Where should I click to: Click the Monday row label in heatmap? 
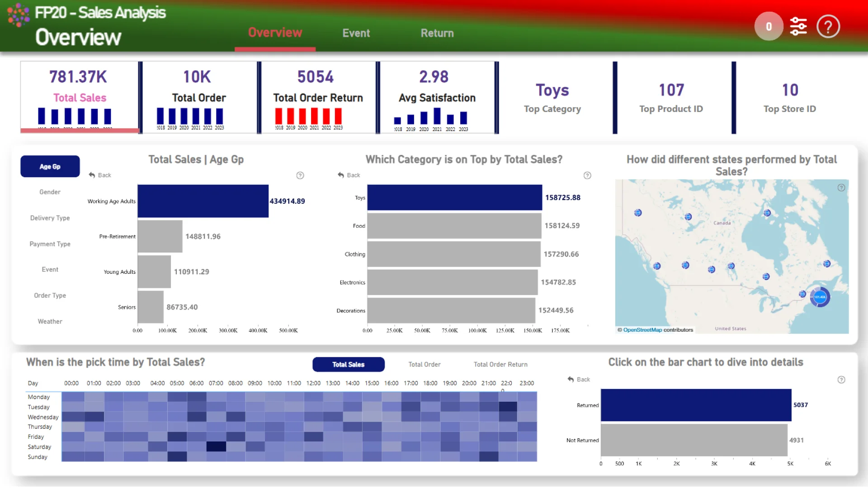tap(39, 397)
